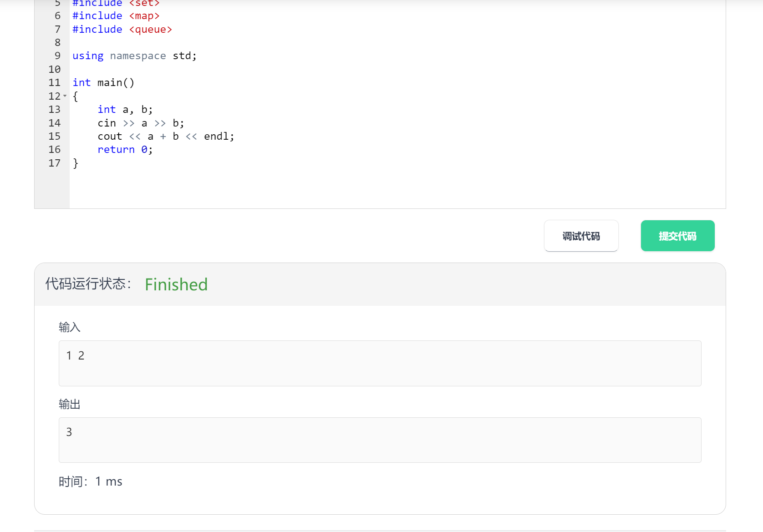Click the return 0 statement
Viewport: 763px width, 532px height.
(124, 149)
